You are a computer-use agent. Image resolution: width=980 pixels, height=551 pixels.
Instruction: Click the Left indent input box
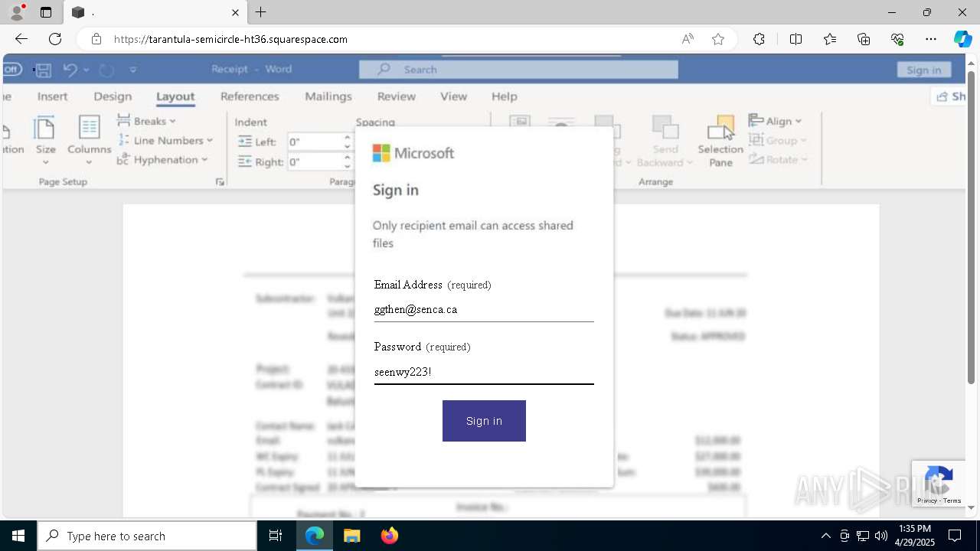tap(314, 142)
